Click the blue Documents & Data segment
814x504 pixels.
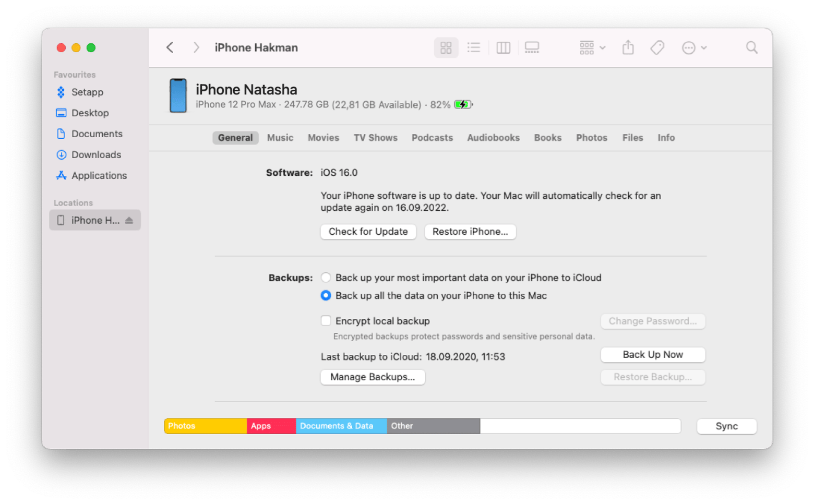pos(341,426)
